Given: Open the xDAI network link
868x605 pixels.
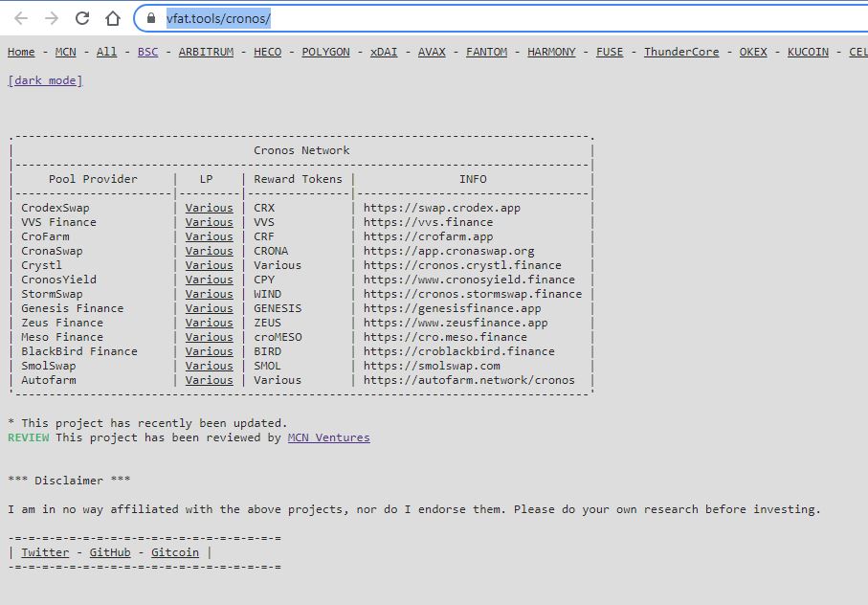Looking at the screenshot, I should coord(384,52).
